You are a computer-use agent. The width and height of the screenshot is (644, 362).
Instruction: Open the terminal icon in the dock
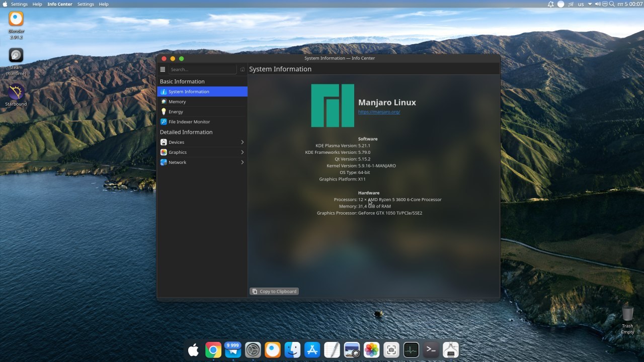(x=431, y=350)
